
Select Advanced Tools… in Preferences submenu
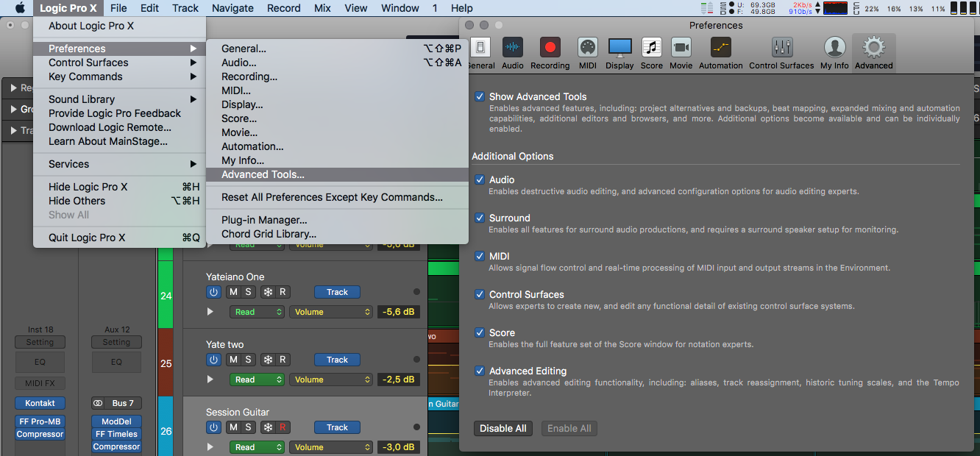coord(337,174)
